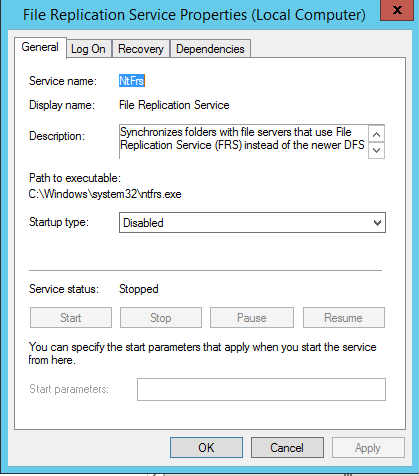Click the Stop service button

coord(161,318)
